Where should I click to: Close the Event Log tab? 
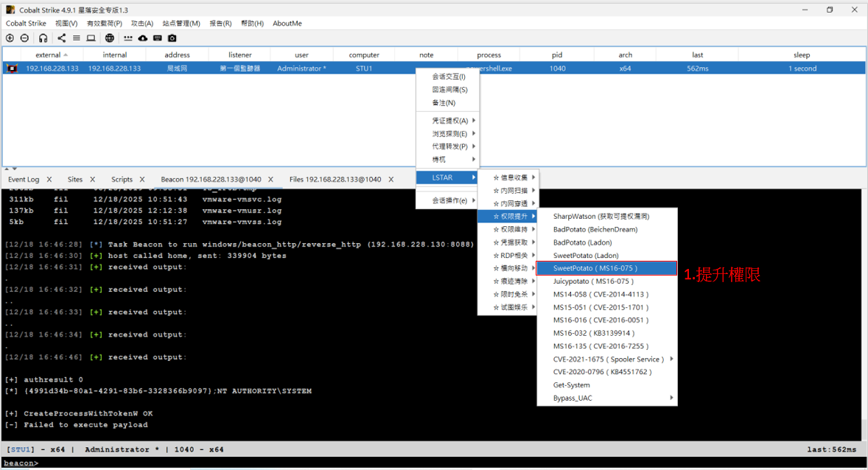click(x=49, y=179)
